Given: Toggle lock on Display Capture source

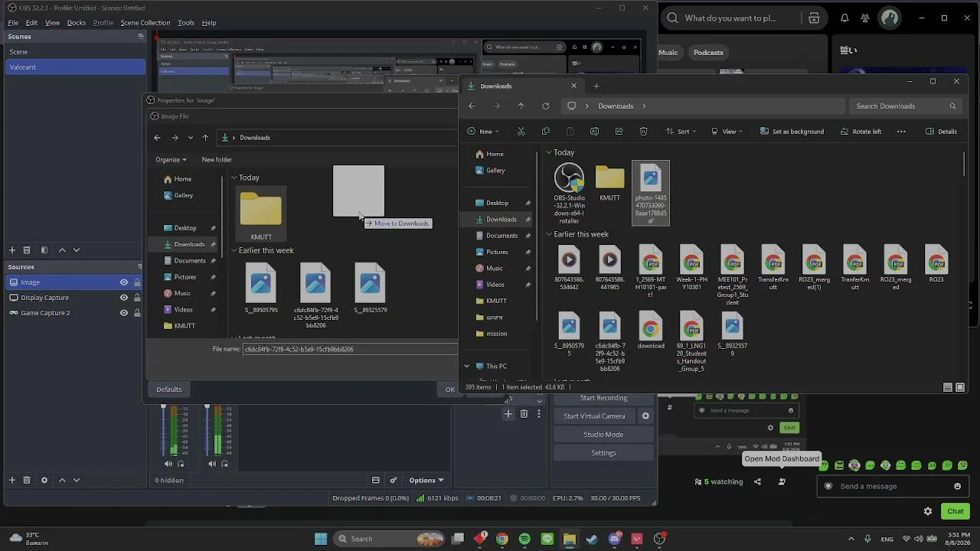Looking at the screenshot, I should pyautogui.click(x=137, y=298).
